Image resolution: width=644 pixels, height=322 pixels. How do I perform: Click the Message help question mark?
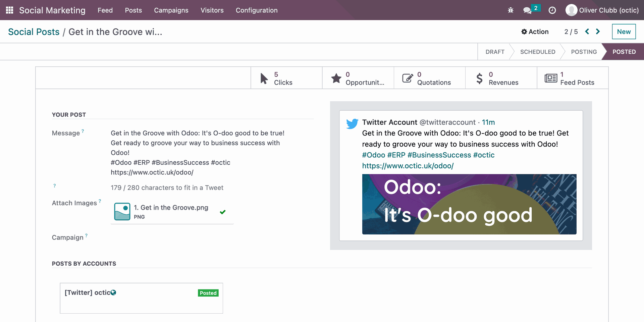tap(83, 131)
